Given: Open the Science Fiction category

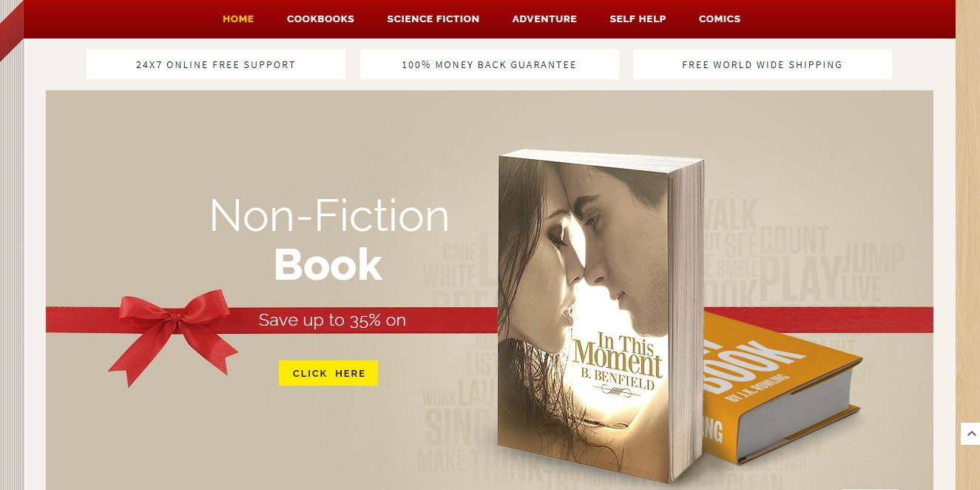Looking at the screenshot, I should (433, 19).
